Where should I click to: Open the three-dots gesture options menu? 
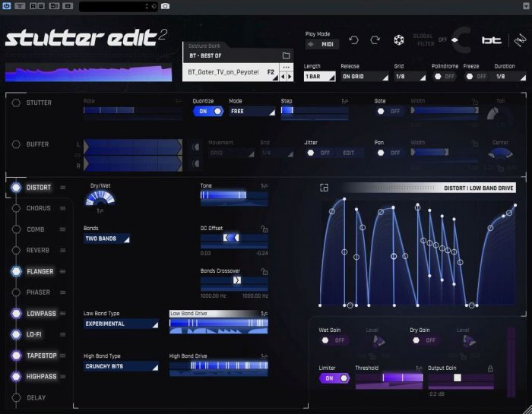click(286, 67)
